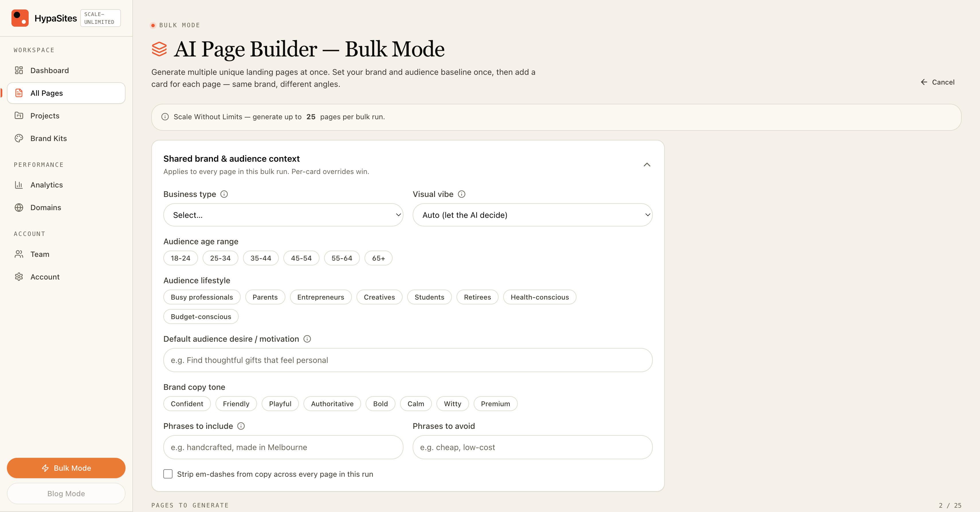Click the lightning bolt icon in Bulk Mode button
This screenshot has height=512, width=980.
pos(45,468)
